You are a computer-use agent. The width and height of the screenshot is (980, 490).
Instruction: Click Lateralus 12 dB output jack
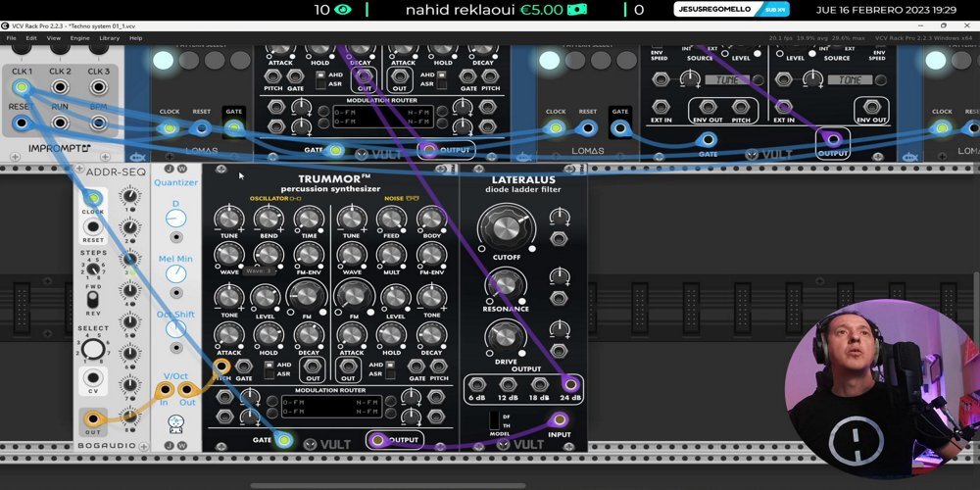(x=508, y=384)
